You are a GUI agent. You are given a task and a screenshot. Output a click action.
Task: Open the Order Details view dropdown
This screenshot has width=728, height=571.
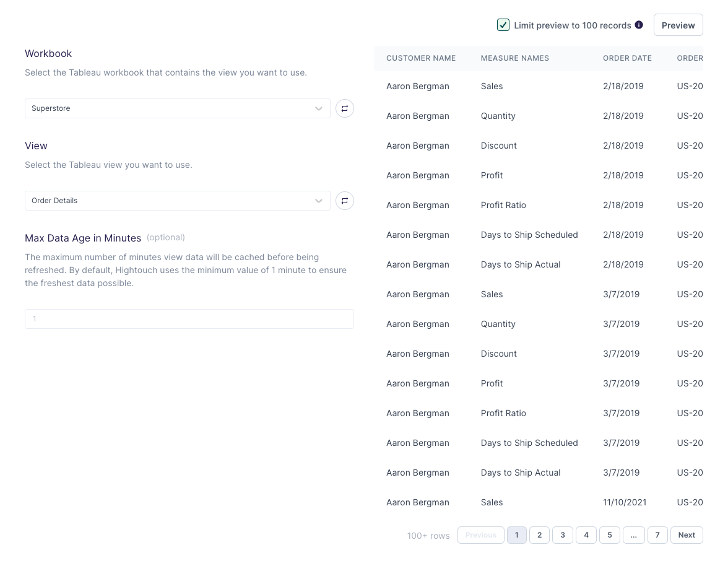coord(177,201)
